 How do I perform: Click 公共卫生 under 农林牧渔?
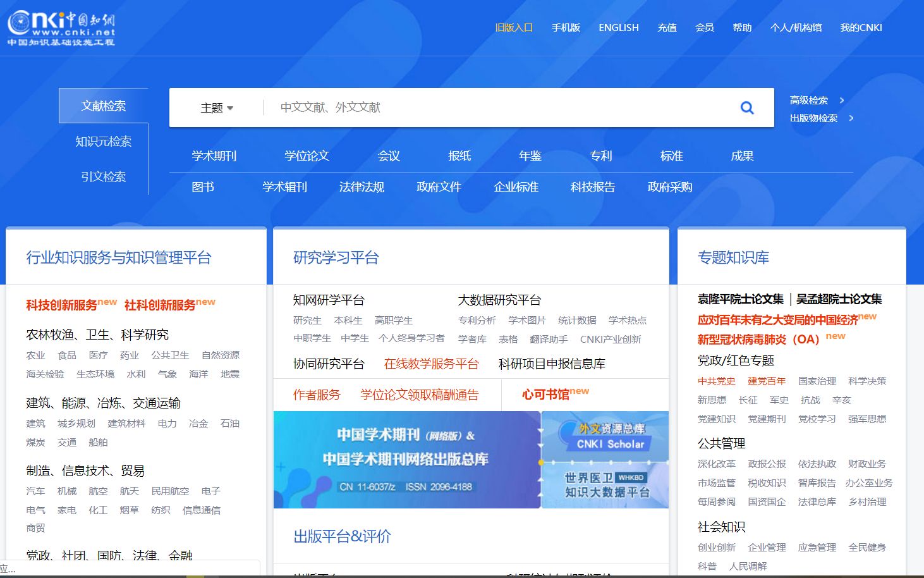point(170,355)
